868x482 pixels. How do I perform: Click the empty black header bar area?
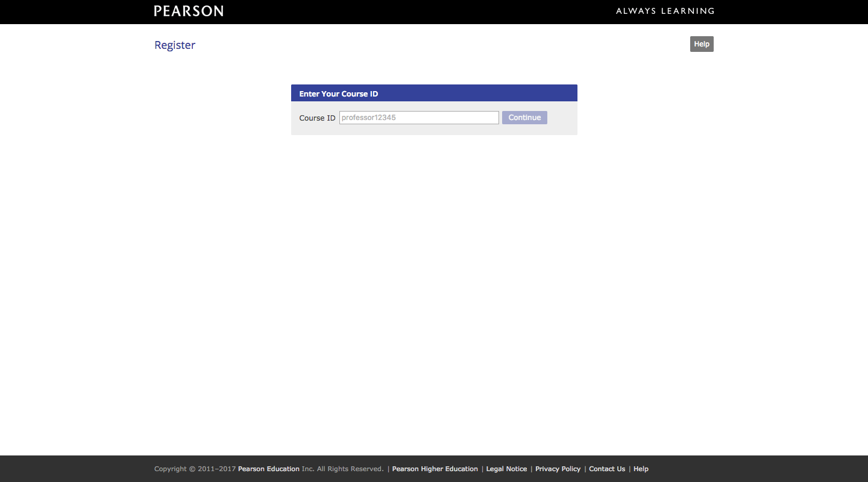(422, 11)
